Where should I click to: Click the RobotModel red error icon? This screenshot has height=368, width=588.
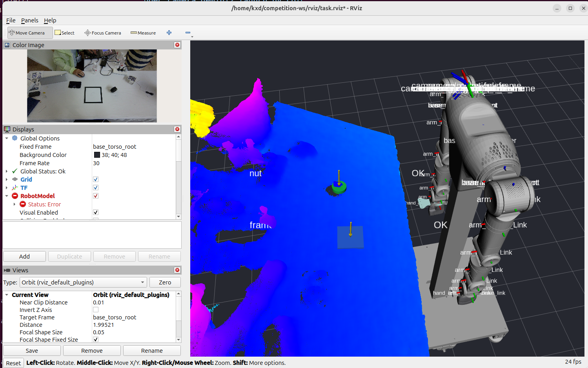click(15, 196)
